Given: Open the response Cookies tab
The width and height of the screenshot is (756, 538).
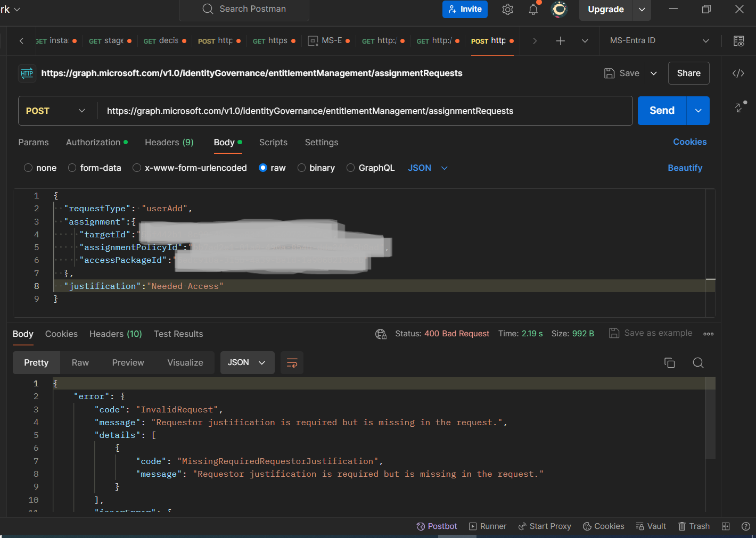Looking at the screenshot, I should click(61, 334).
